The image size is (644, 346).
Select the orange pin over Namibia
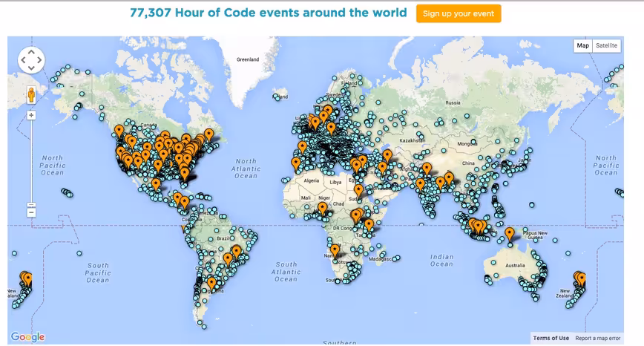click(335, 250)
